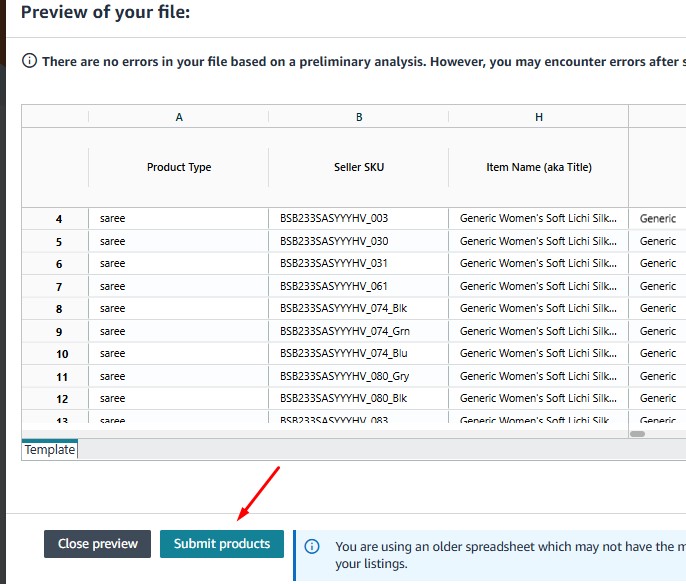The height and width of the screenshot is (584, 686).
Task: Click the Seller SKU header cell
Action: coord(359,167)
